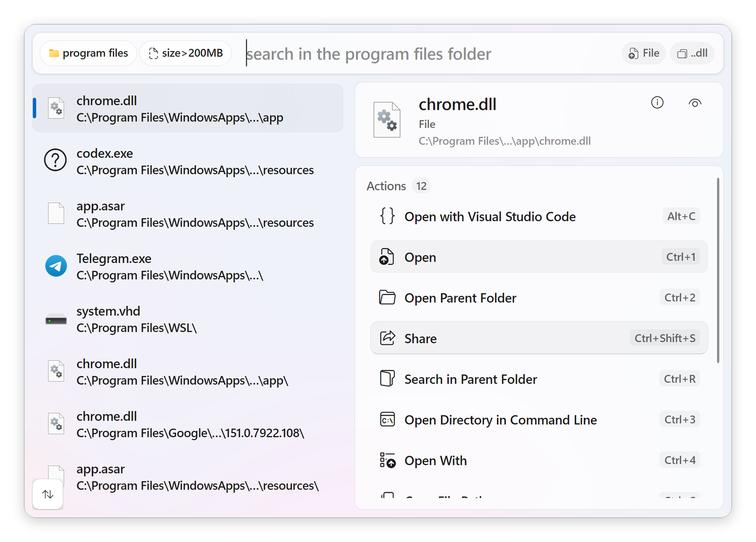Choose Open Parent Folder action

[539, 297]
